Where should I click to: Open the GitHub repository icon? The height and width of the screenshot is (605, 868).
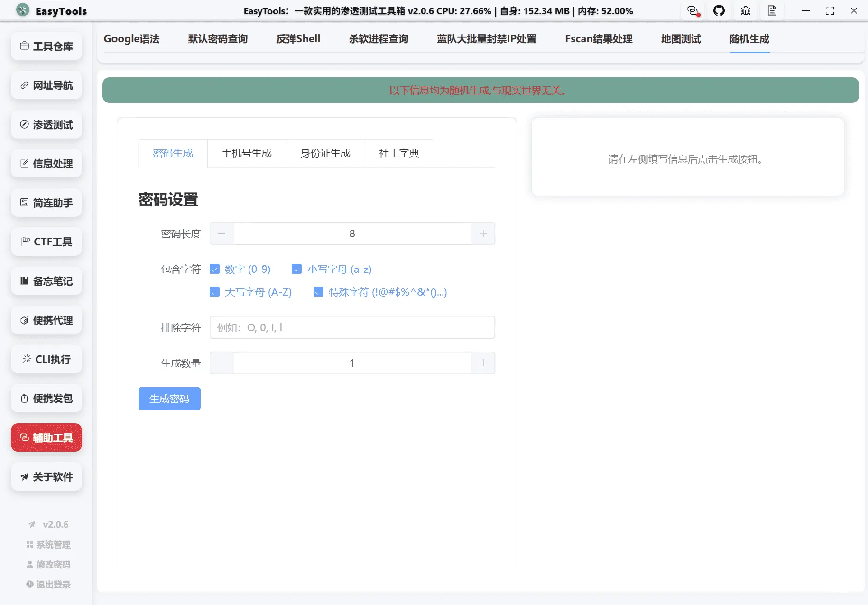point(719,10)
